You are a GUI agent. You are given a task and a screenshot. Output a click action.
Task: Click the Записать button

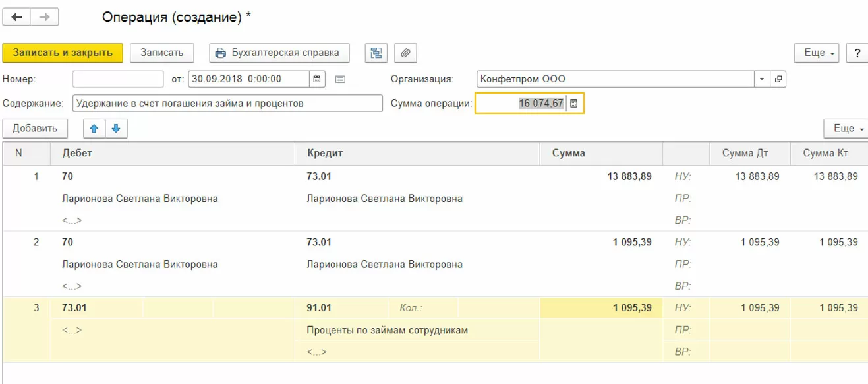coord(161,53)
